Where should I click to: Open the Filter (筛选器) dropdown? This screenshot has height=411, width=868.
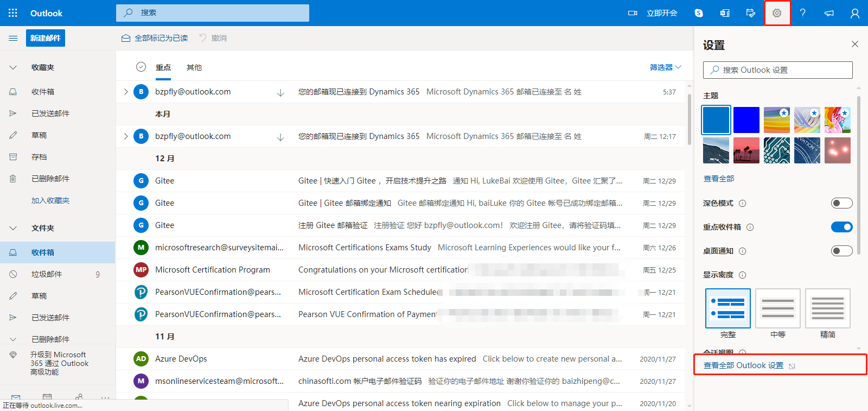(666, 67)
